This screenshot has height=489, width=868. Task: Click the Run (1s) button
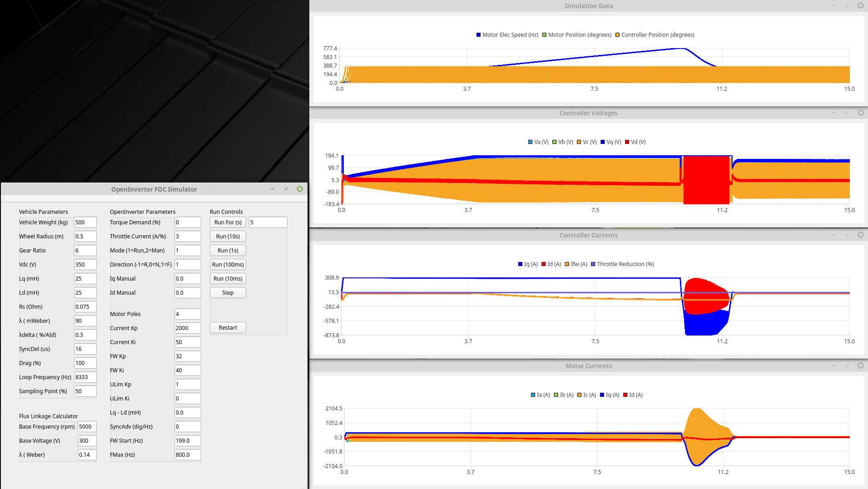click(228, 251)
